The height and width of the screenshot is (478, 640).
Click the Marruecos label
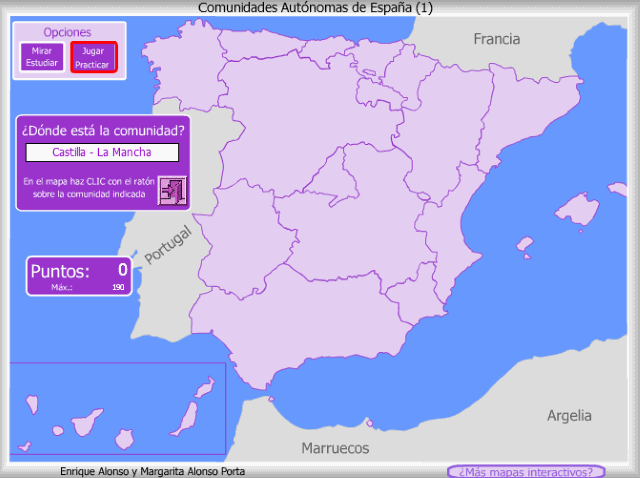[x=335, y=448]
